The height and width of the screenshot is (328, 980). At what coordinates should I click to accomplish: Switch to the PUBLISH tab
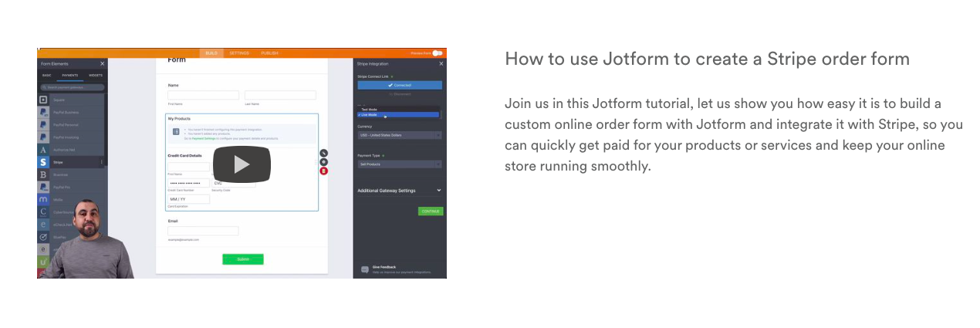(x=270, y=53)
